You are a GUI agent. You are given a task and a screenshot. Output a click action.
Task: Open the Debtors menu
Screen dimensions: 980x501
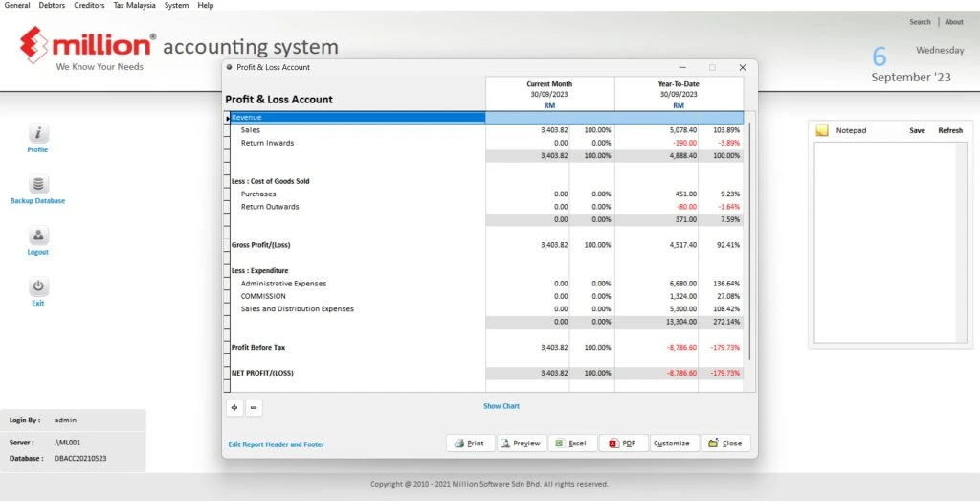[x=54, y=6]
